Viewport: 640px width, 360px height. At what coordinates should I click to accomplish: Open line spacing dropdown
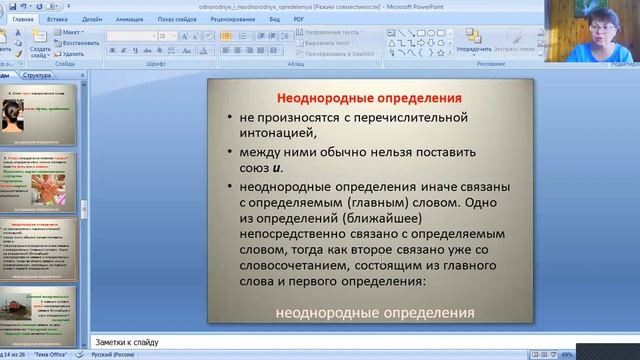[286, 36]
